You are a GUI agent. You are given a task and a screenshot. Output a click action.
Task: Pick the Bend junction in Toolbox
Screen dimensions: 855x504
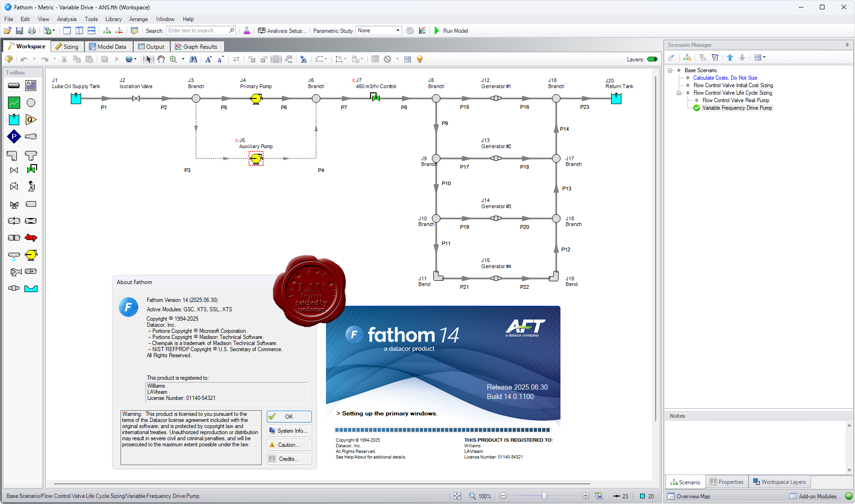(x=12, y=155)
